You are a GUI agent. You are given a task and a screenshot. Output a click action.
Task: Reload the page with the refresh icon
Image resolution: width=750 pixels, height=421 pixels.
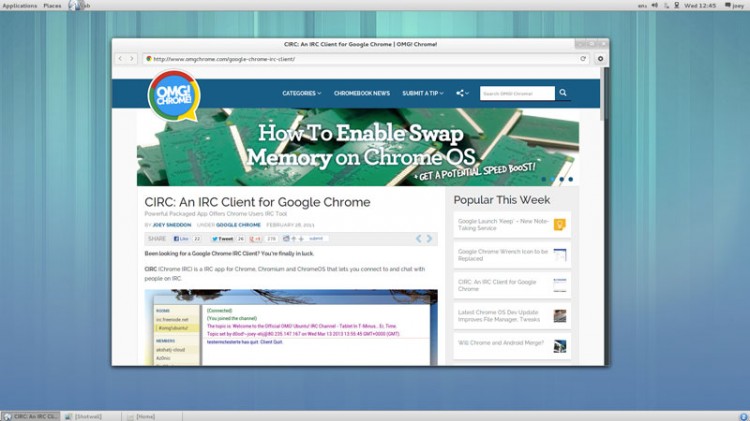click(x=583, y=59)
